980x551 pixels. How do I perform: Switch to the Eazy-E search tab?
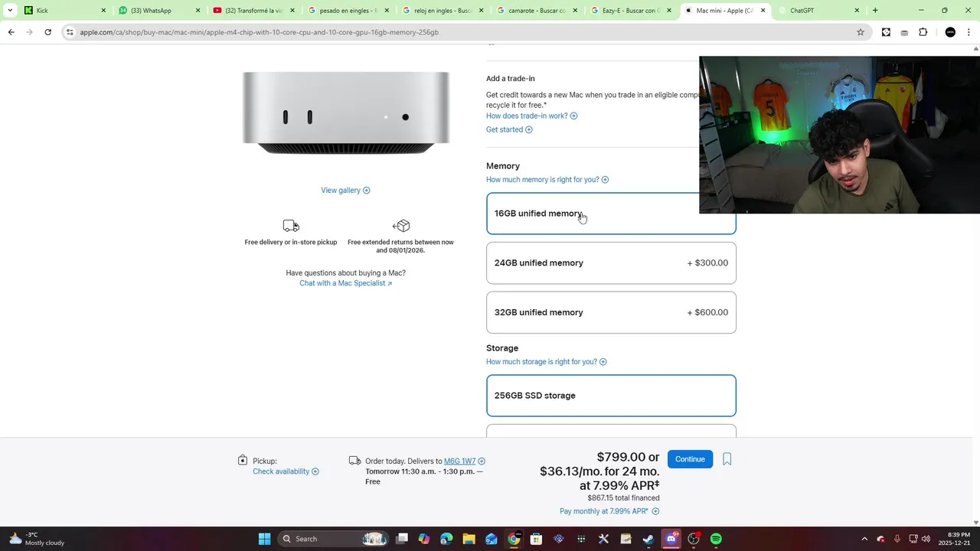tap(631, 11)
